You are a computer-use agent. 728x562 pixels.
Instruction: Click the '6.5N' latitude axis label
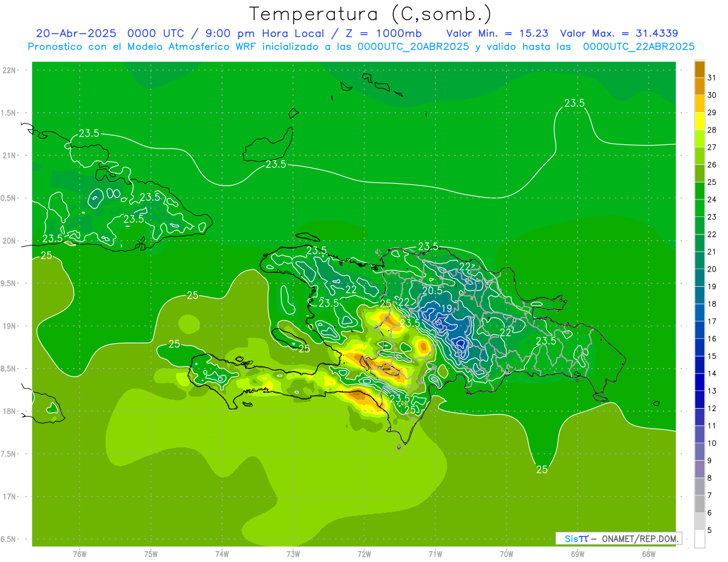point(9,539)
